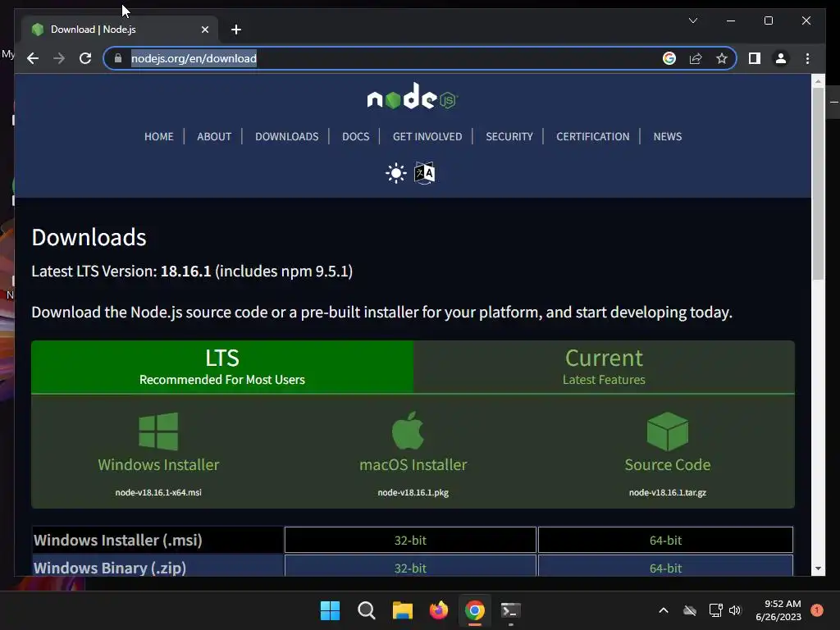
Task: Bookmark this tab with star icon
Action: (722, 58)
